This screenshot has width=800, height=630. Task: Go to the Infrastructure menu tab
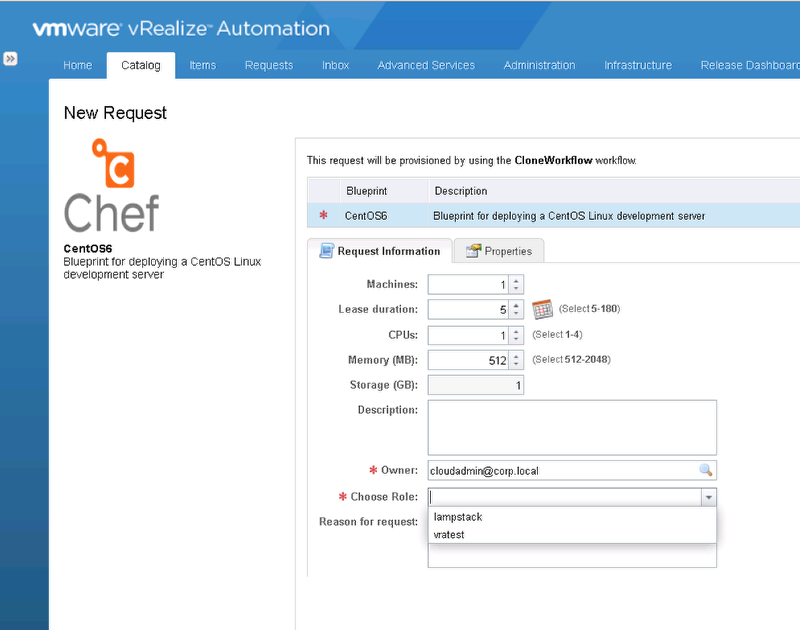(638, 65)
